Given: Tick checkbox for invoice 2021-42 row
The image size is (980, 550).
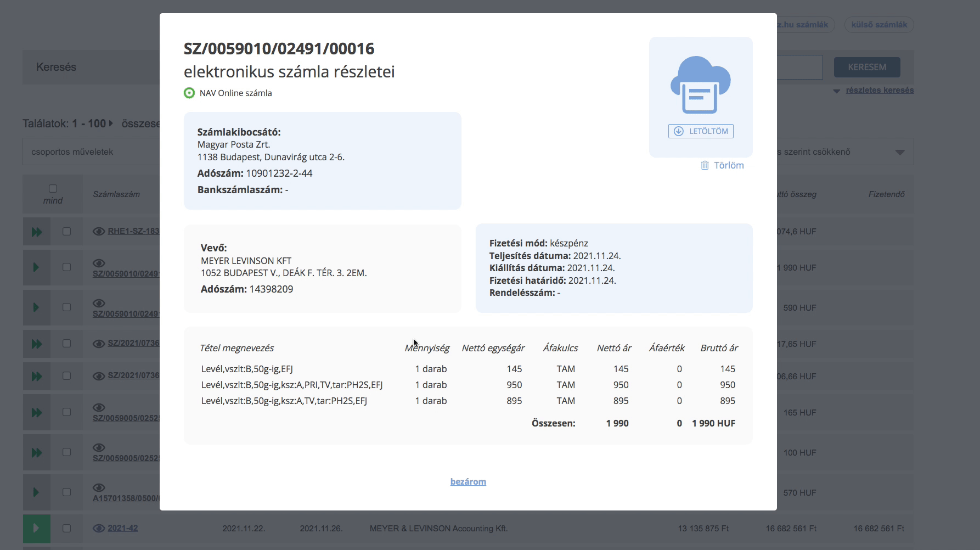Looking at the screenshot, I should (66, 529).
